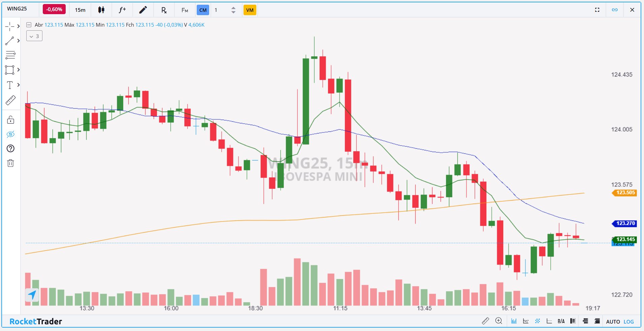Toggle AUTO scale mode

tap(613, 322)
